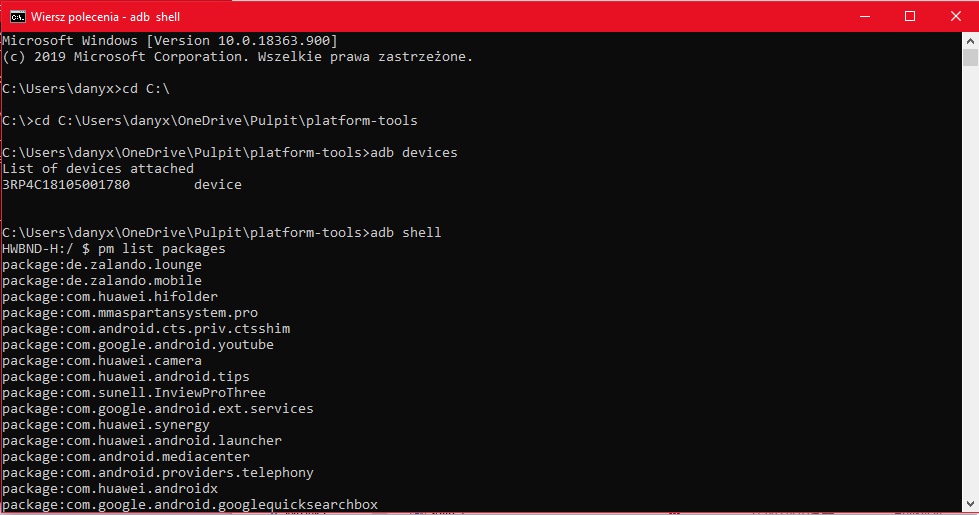Minimize the command prompt window
The image size is (979, 515).
865,16
